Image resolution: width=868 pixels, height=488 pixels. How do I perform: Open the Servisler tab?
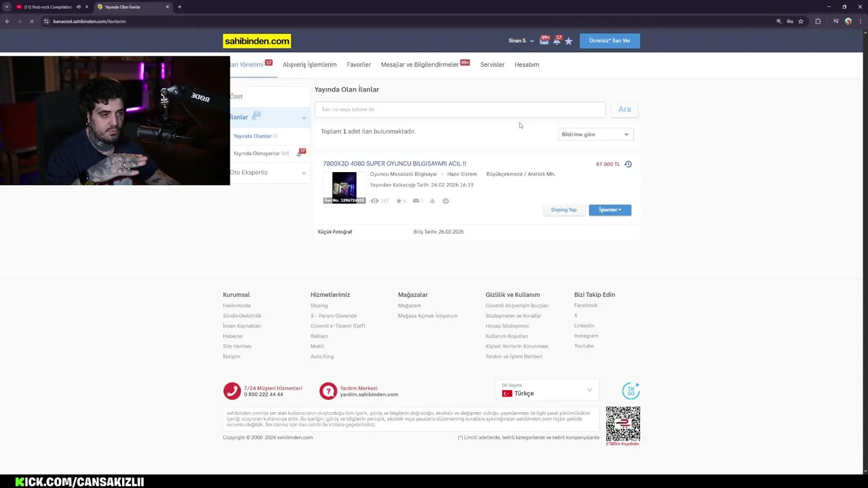[x=492, y=64]
